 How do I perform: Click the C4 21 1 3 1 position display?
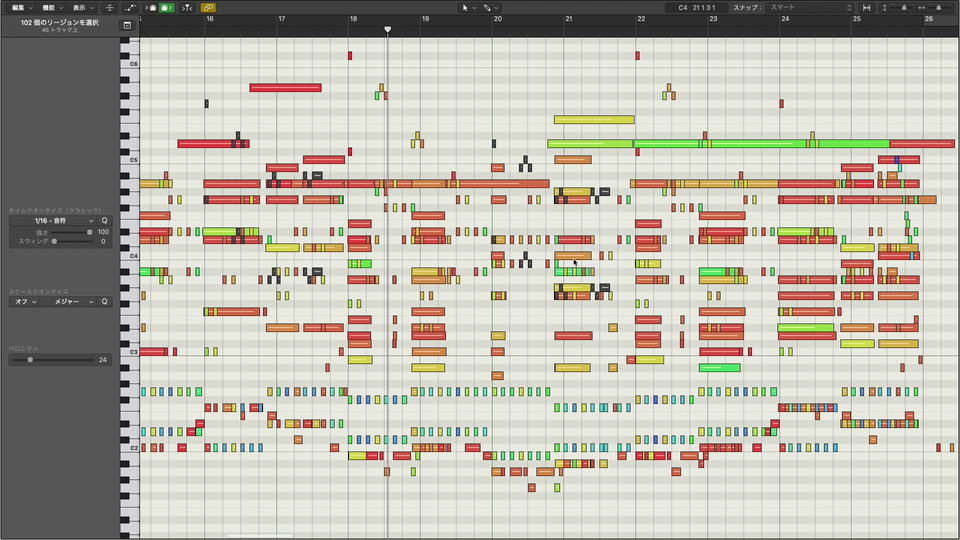click(697, 8)
